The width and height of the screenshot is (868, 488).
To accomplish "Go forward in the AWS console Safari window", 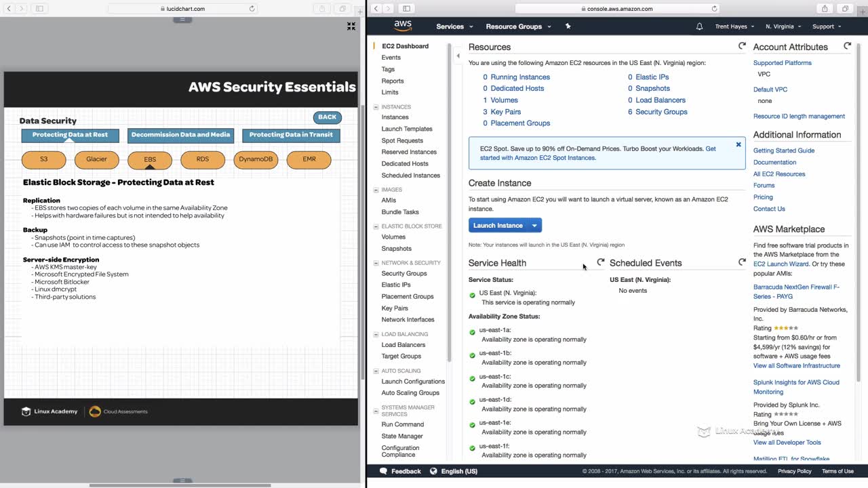I will (389, 9).
